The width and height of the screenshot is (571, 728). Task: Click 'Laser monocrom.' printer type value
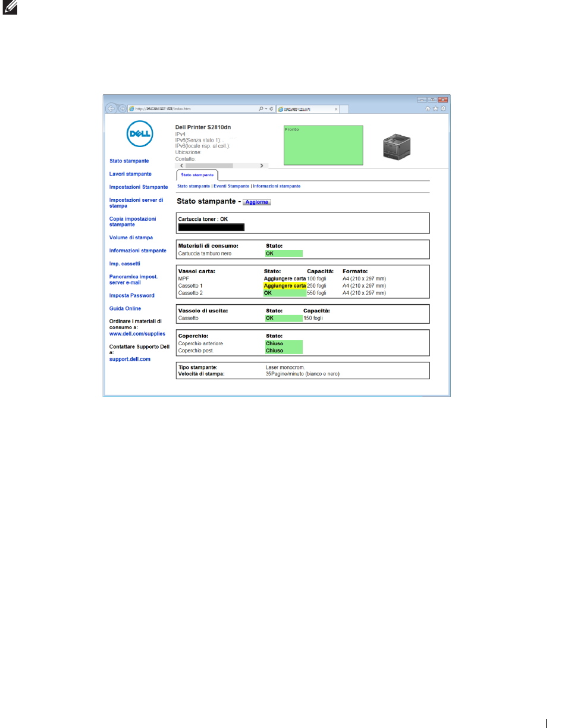(285, 368)
